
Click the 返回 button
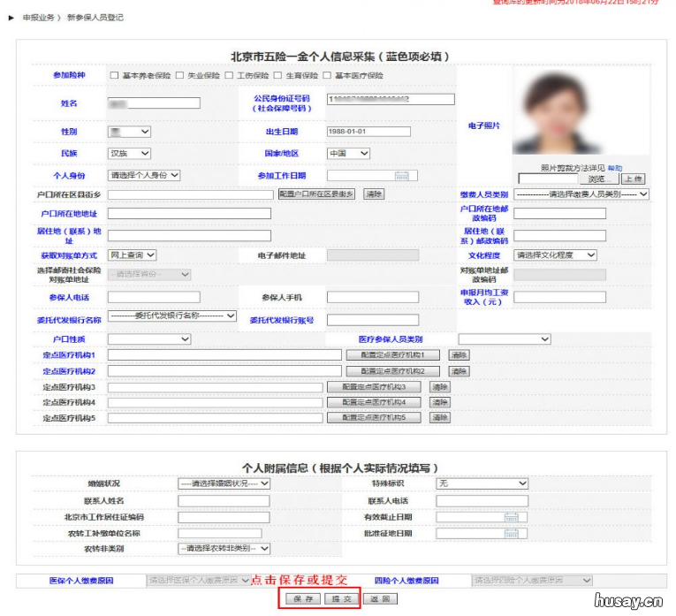click(380, 598)
